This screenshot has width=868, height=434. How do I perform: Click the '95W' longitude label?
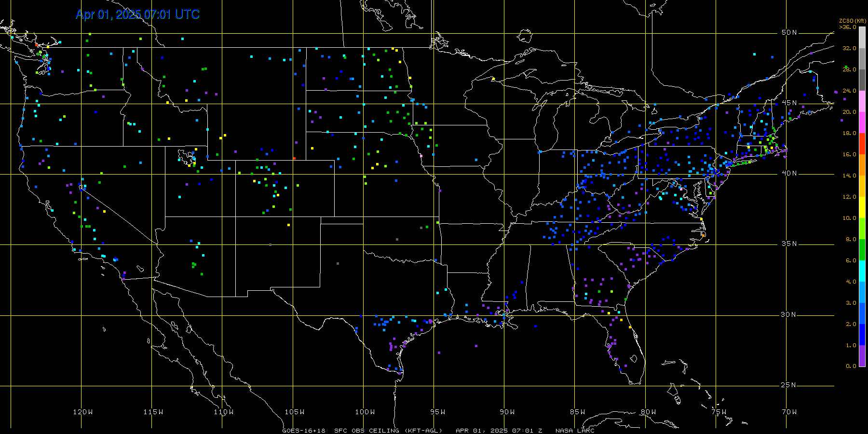pyautogui.click(x=438, y=412)
